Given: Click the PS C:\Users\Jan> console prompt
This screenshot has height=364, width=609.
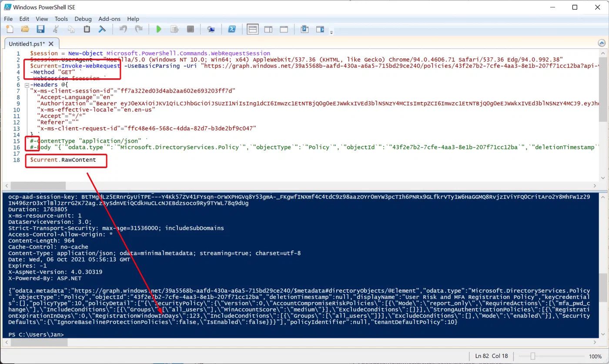Looking at the screenshot, I should point(36,334).
